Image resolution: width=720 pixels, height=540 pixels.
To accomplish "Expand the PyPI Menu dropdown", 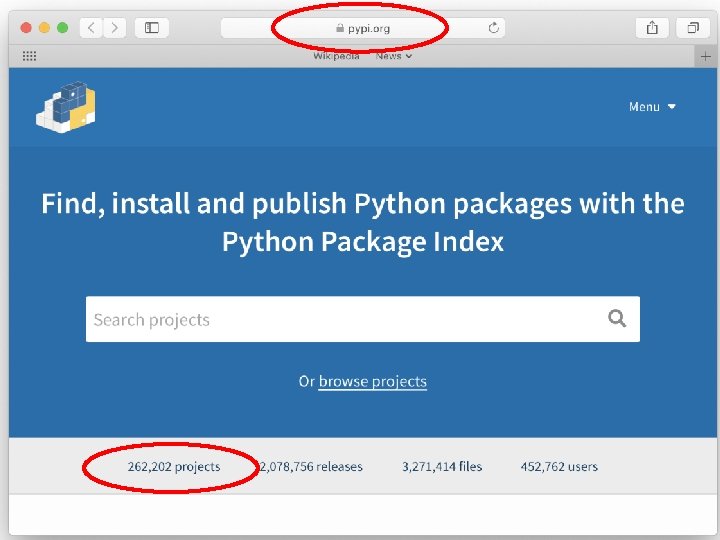I will click(x=652, y=107).
